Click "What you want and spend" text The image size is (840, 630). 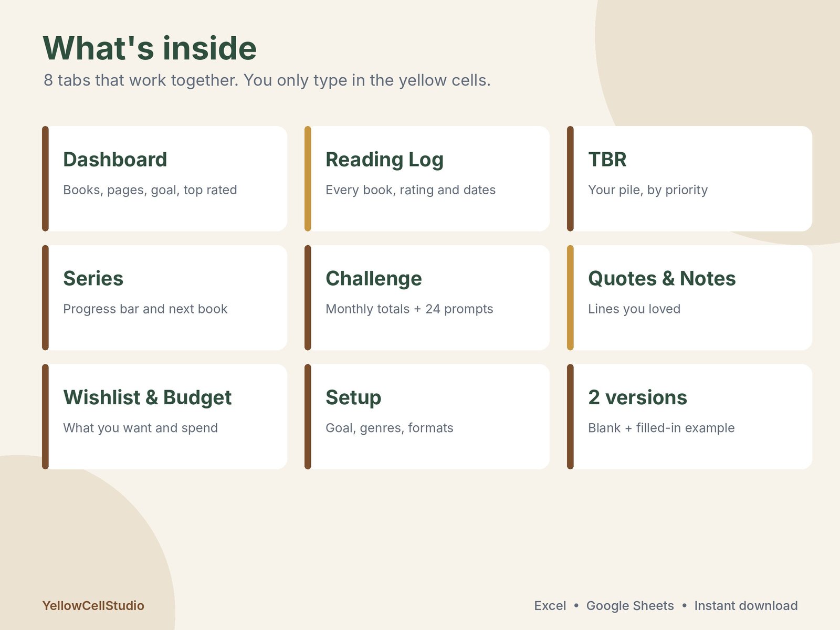tap(141, 428)
